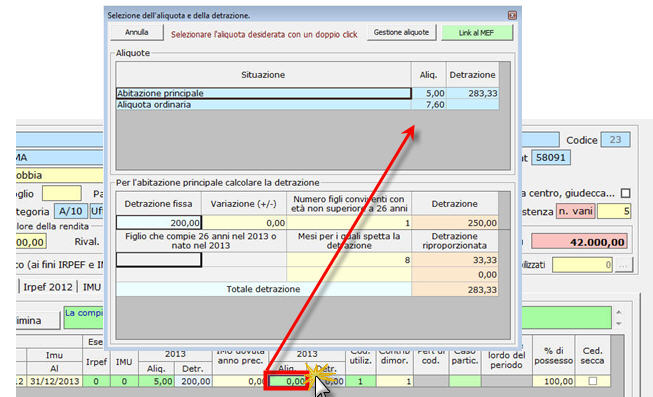Toggle the Ced. secca checkbox
This screenshot has width=653, height=397.
(x=592, y=381)
